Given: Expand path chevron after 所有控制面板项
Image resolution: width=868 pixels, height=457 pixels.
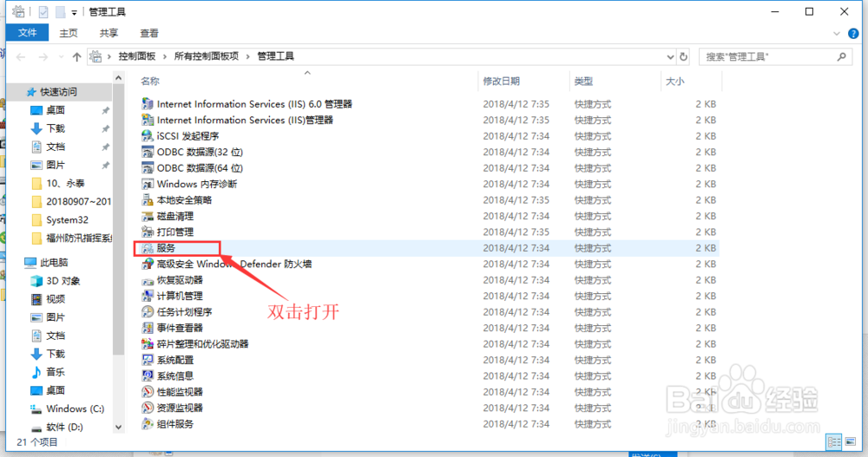Looking at the screenshot, I should [x=247, y=56].
